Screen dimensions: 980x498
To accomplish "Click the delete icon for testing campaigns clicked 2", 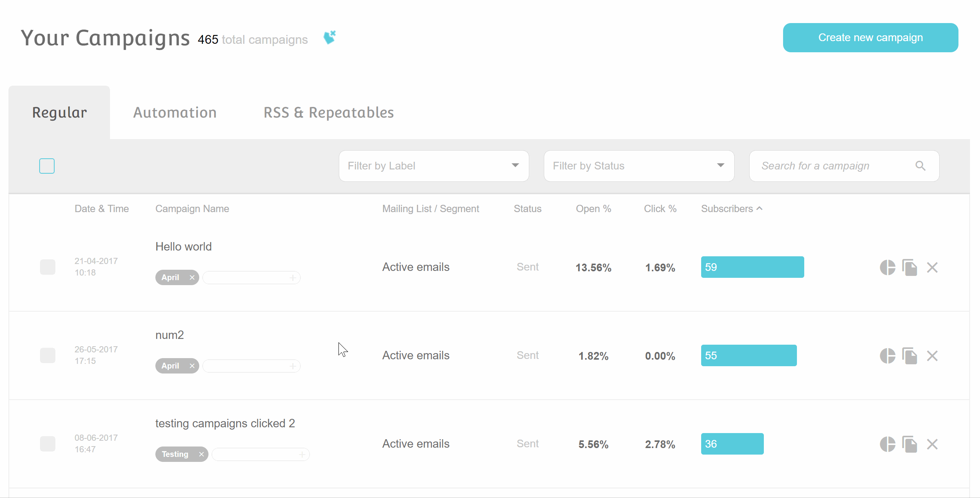I will [x=932, y=444].
